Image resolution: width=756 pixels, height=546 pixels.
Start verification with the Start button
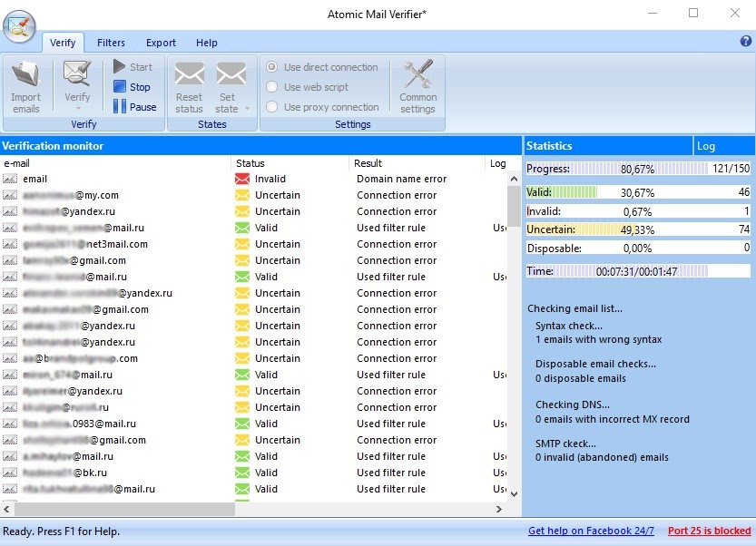tap(133, 67)
